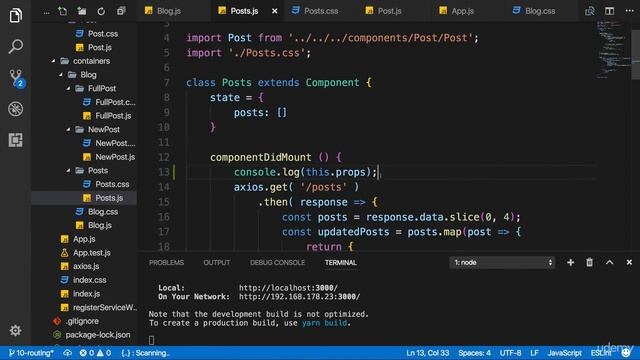Collapse the NewPost folder
640x360 pixels.
click(x=68, y=129)
